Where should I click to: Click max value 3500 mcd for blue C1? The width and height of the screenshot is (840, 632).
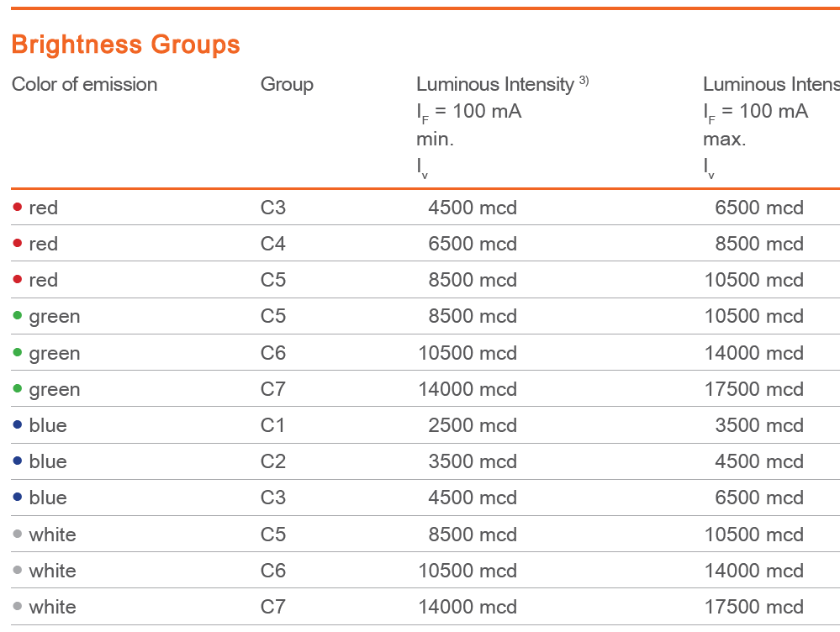(759, 425)
